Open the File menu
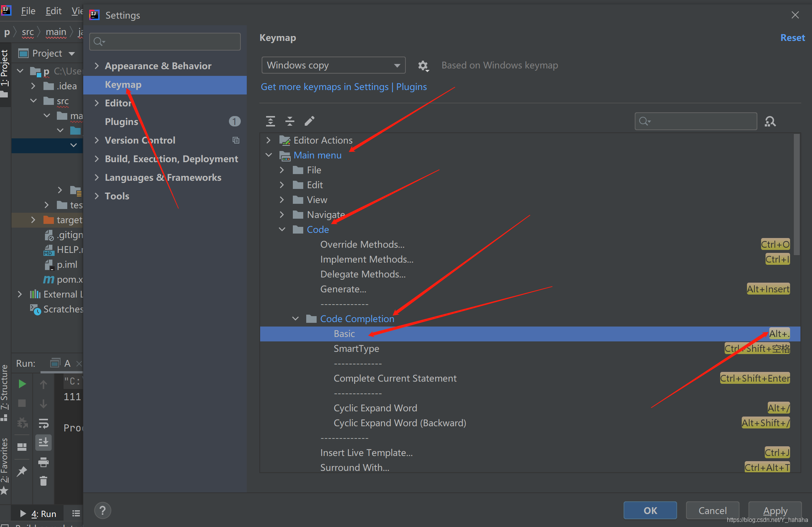The image size is (812, 527). (28, 11)
